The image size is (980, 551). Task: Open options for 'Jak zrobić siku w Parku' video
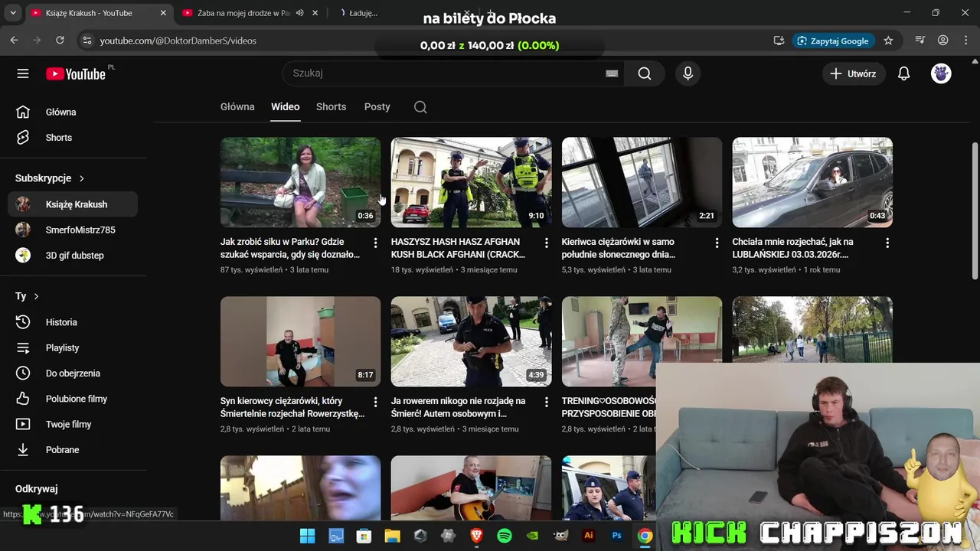click(x=375, y=243)
